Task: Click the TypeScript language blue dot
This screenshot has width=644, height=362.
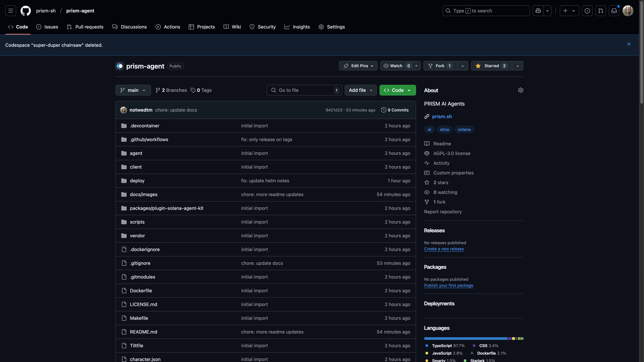Action: (x=427, y=346)
